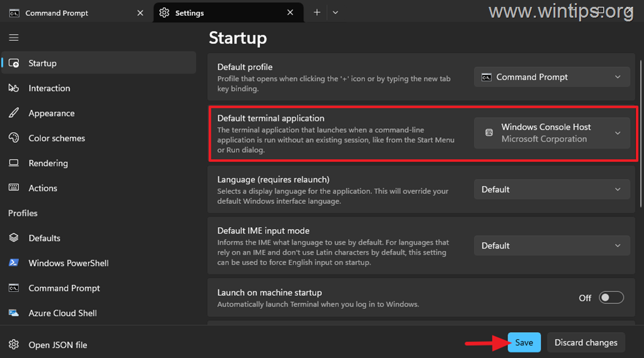Open Color schemes palette icon

[14, 138]
